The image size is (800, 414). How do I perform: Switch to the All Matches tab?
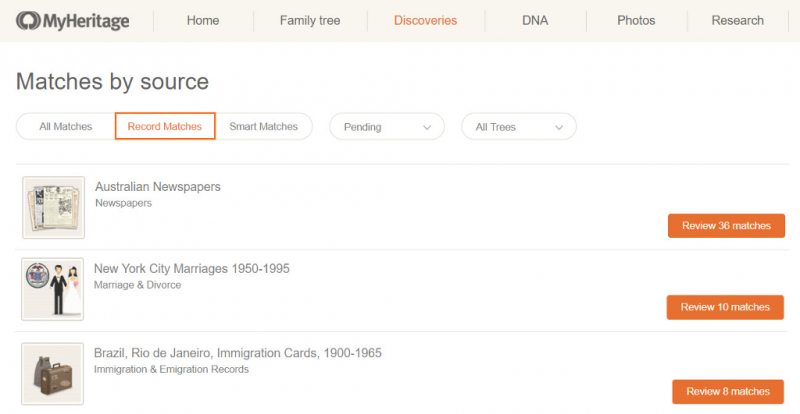click(x=66, y=127)
